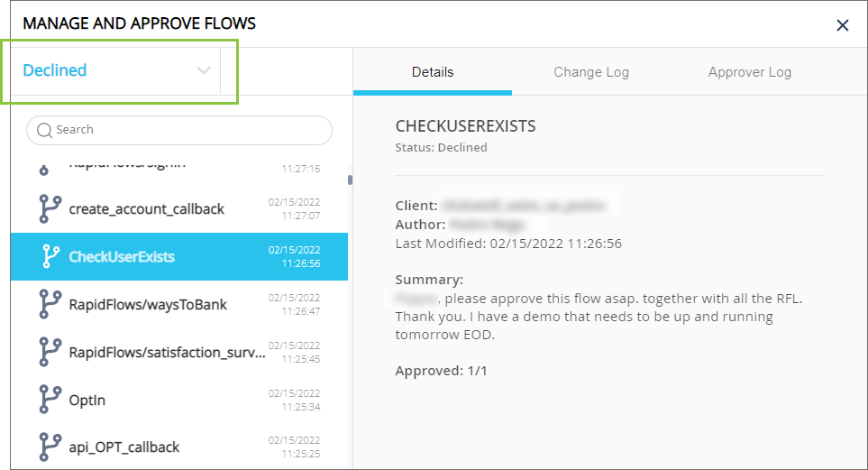The height and width of the screenshot is (470, 868).
Task: Select the RapidFlows/satisfaction_surv... flow entry
Action: 167,352
